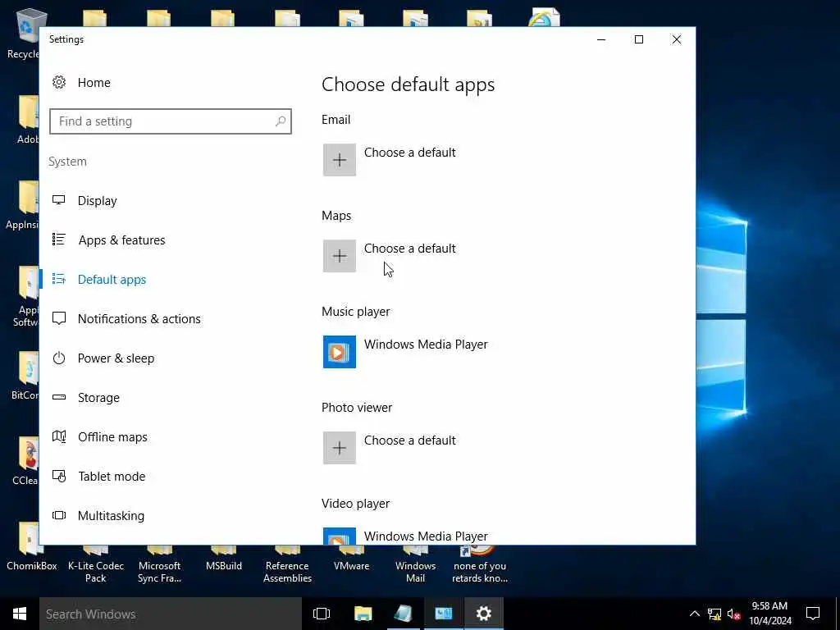
Task: Click the Search Windows taskbar box
Action: click(x=171, y=614)
